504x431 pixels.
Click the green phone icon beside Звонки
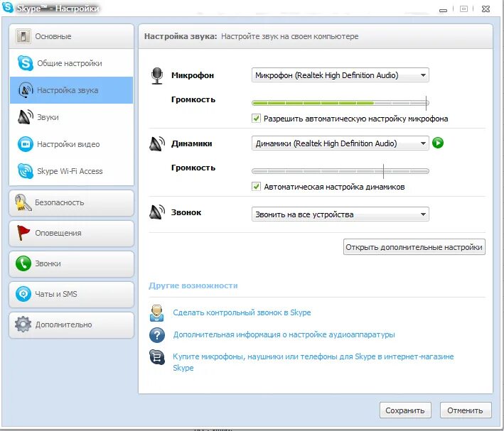23,263
